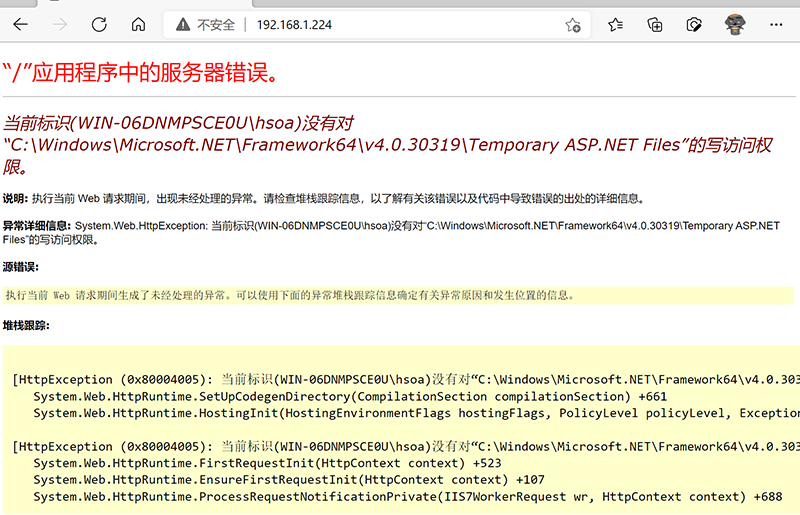
Task: Open the favorites list
Action: pos(615,24)
